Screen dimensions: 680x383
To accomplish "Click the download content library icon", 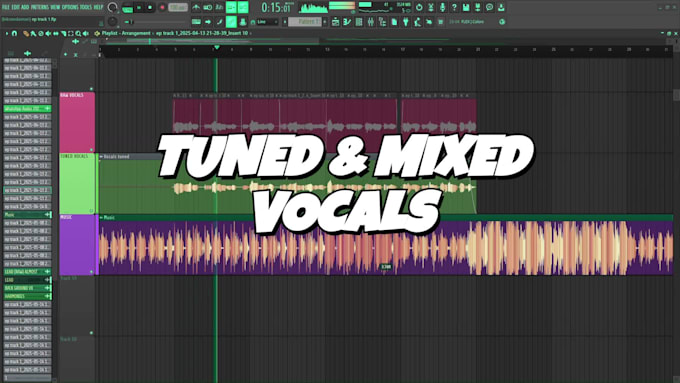I will [501, 7].
